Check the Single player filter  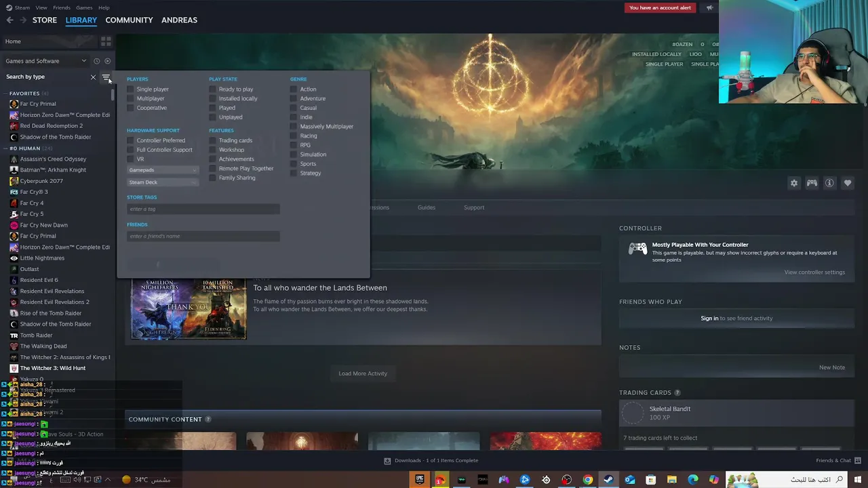coord(131,89)
